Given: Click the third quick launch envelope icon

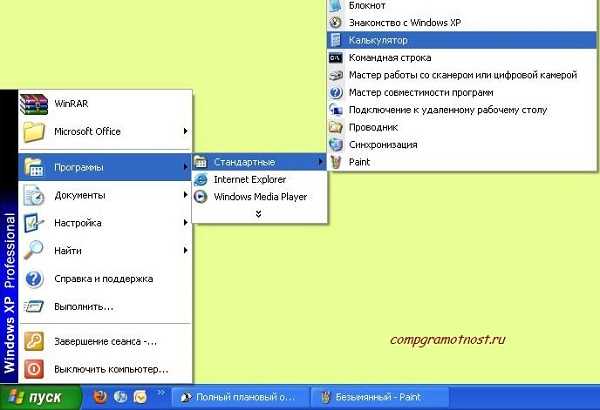Looking at the screenshot, I should click(140, 397).
